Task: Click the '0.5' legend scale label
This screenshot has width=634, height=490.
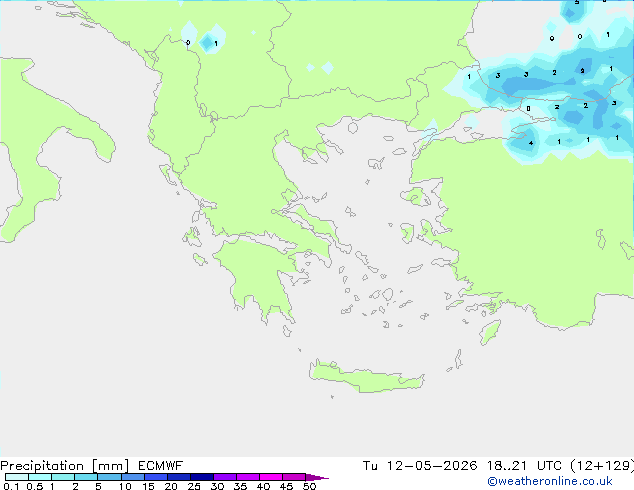Action: click(x=35, y=486)
